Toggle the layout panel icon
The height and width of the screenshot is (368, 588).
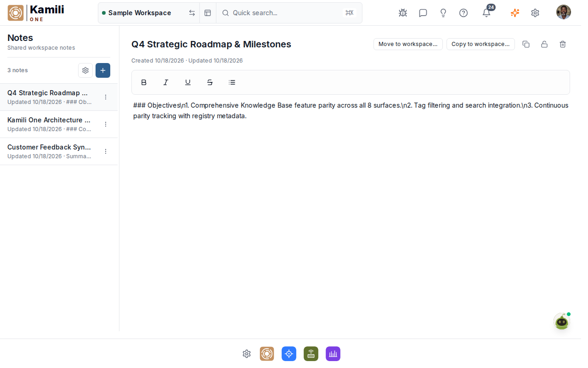tap(208, 13)
